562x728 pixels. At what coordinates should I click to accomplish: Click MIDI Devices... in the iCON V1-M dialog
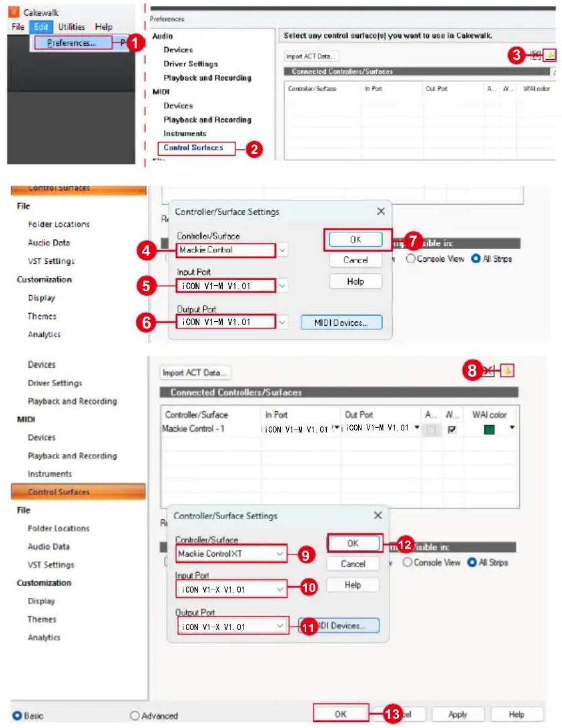click(341, 323)
